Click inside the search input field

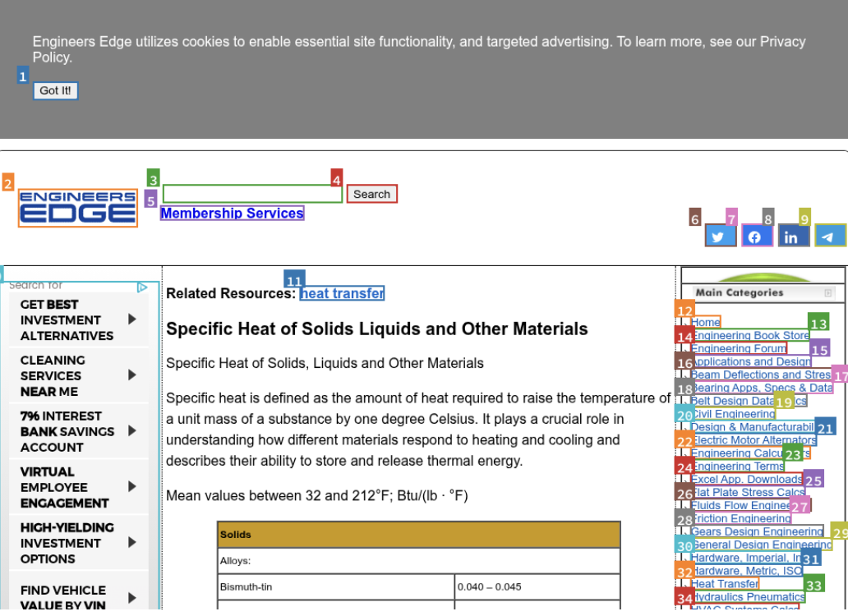point(252,194)
